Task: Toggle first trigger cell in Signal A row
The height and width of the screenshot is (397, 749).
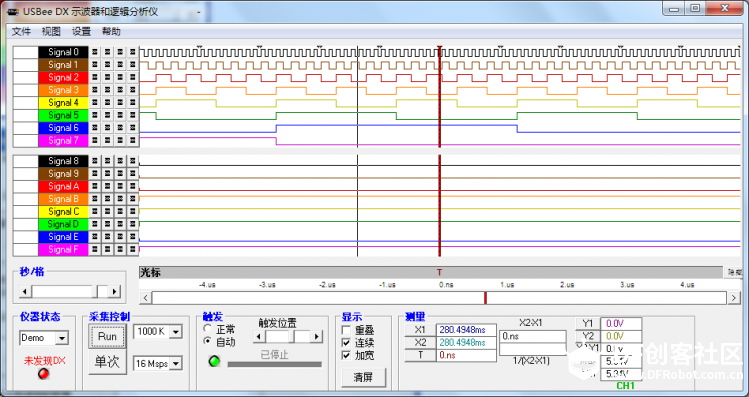Action: (x=95, y=186)
